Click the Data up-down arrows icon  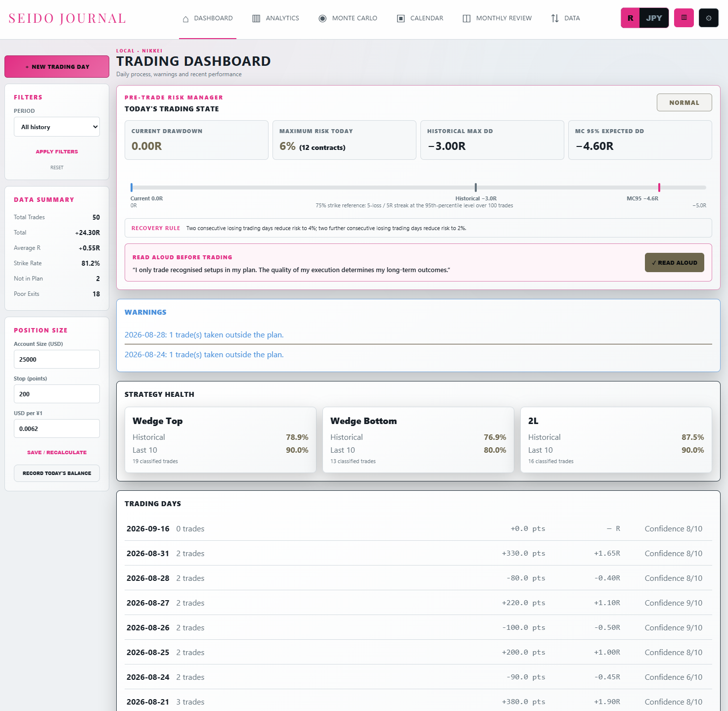coord(555,19)
